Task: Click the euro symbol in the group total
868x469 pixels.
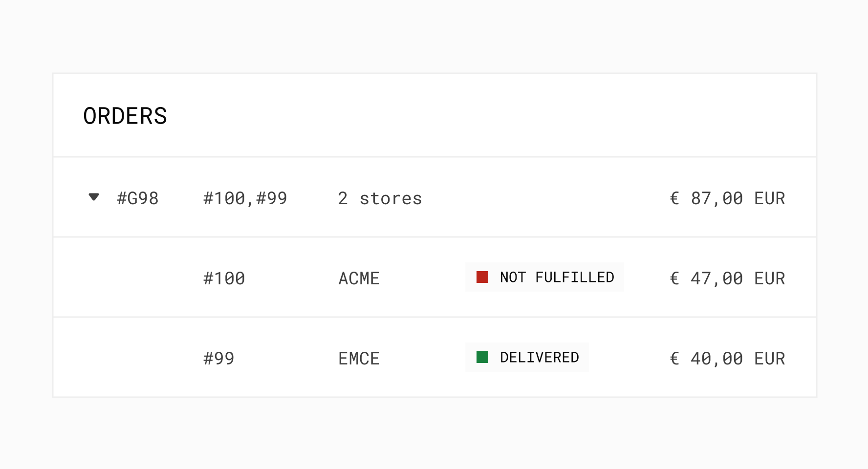Action: click(x=674, y=198)
